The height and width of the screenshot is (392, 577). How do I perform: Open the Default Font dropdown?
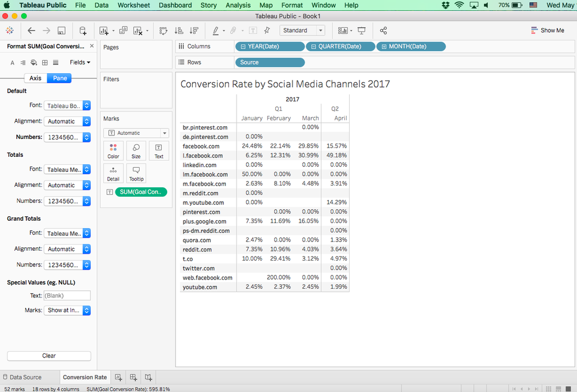pyautogui.click(x=67, y=106)
